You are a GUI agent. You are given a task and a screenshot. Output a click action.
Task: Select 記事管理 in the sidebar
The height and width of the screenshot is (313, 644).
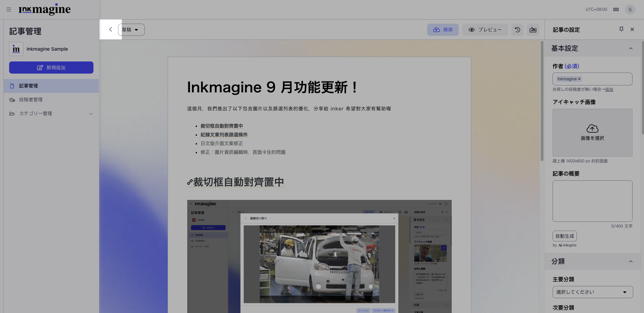coord(51,86)
